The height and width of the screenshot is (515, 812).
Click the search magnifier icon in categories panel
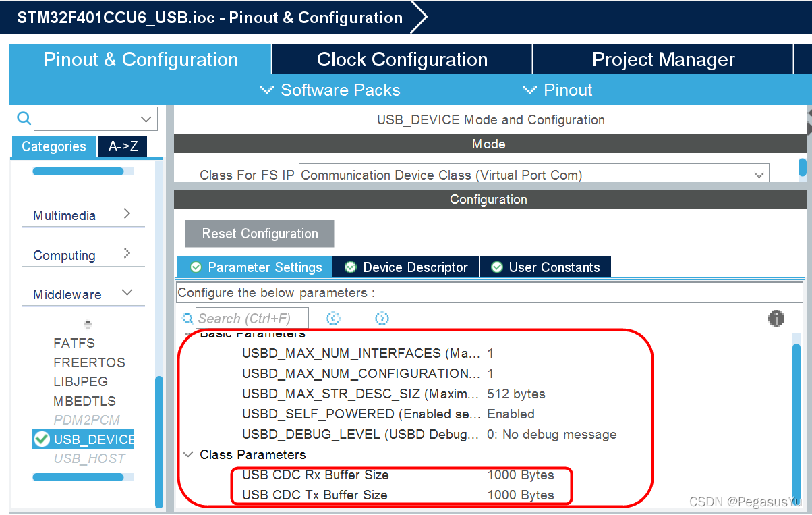tap(24, 119)
